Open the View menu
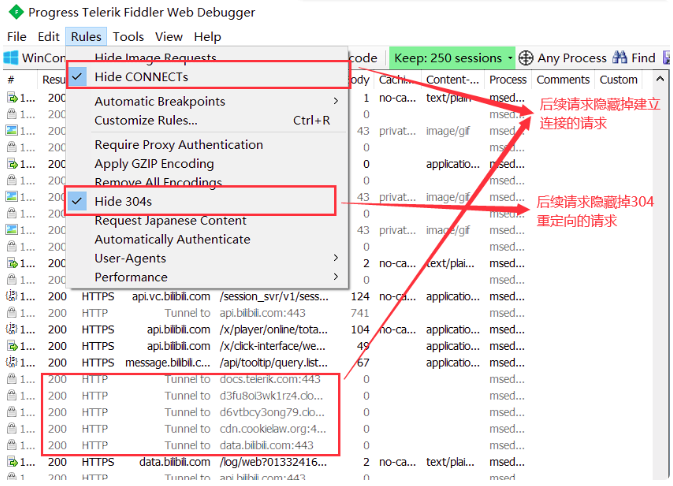 click(x=169, y=37)
